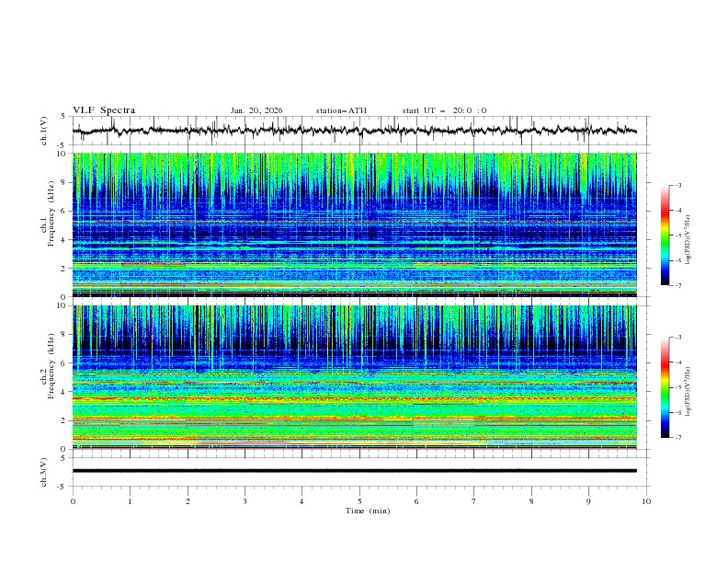
Task: Select the ch.2 "Frequency (kHz)" axis label
Action: coord(51,366)
